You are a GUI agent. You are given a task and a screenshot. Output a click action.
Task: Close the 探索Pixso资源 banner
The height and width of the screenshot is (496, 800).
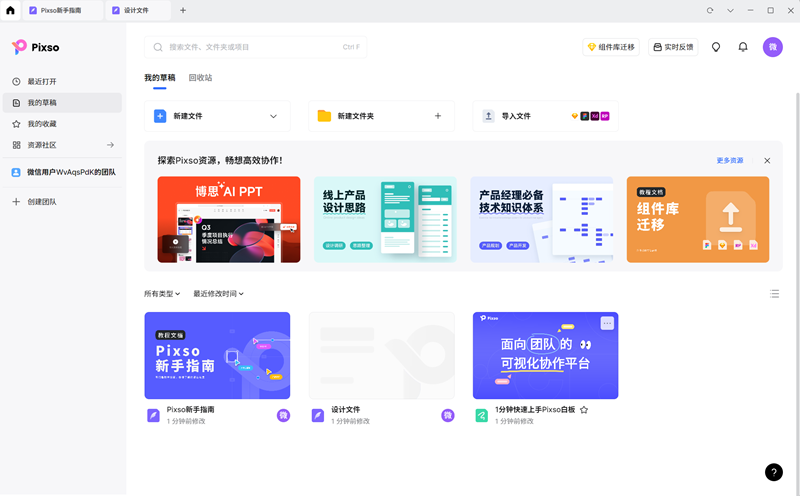click(767, 160)
